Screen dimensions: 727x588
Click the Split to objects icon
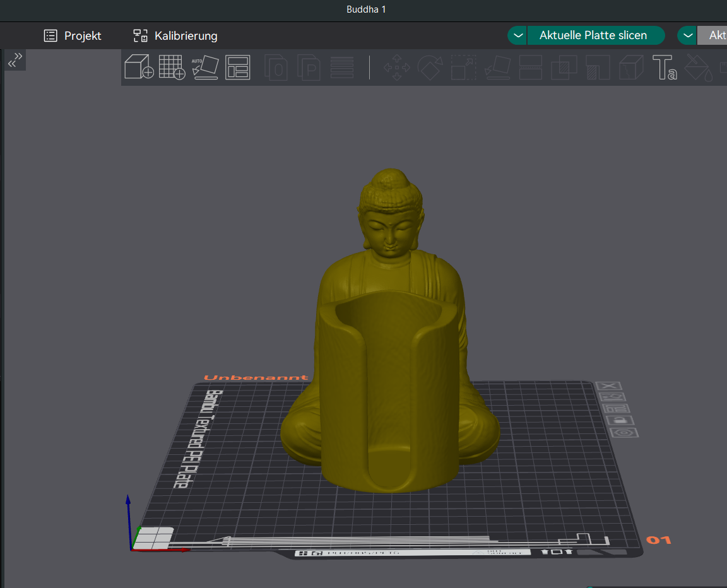276,67
